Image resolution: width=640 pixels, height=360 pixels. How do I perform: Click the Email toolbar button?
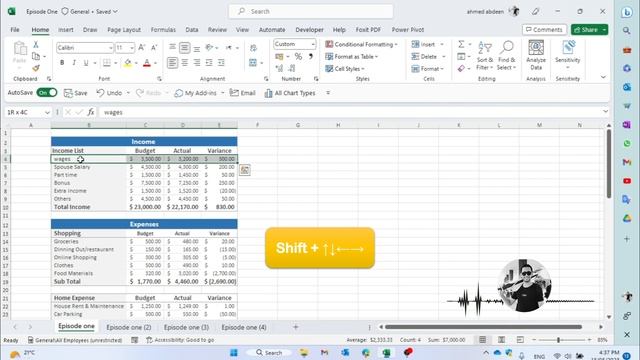[242, 93]
